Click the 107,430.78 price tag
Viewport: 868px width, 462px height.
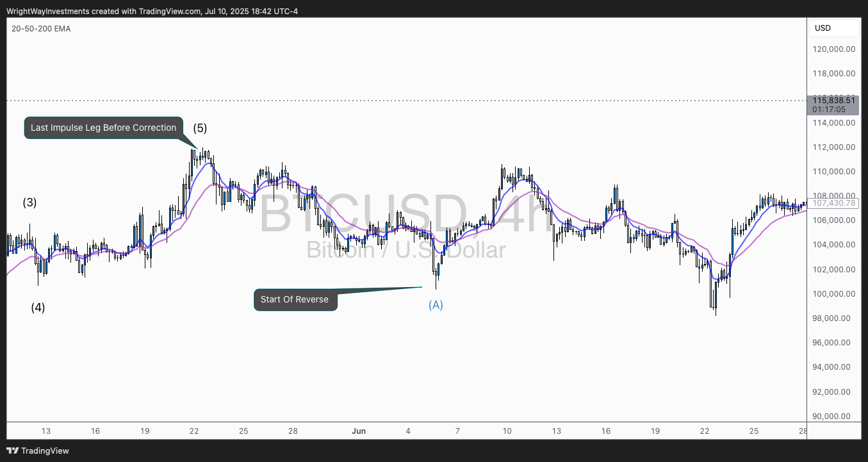833,203
